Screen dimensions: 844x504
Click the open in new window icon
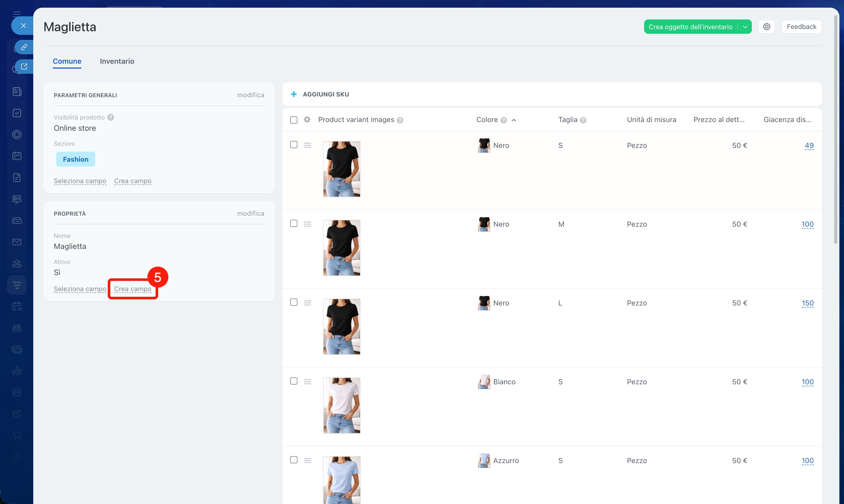click(24, 67)
